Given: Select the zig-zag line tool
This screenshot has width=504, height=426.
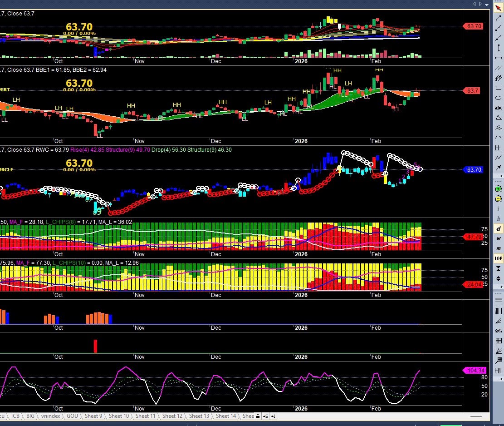Looking at the screenshot, I should click(498, 157).
